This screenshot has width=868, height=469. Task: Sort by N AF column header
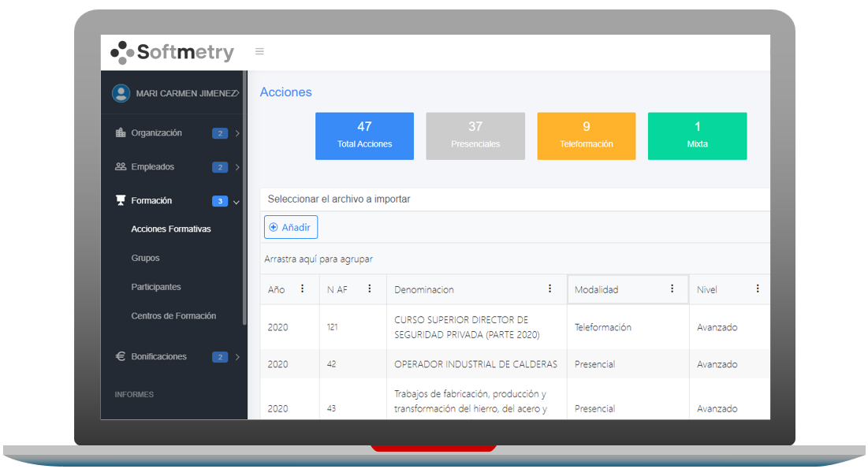pyautogui.click(x=337, y=289)
